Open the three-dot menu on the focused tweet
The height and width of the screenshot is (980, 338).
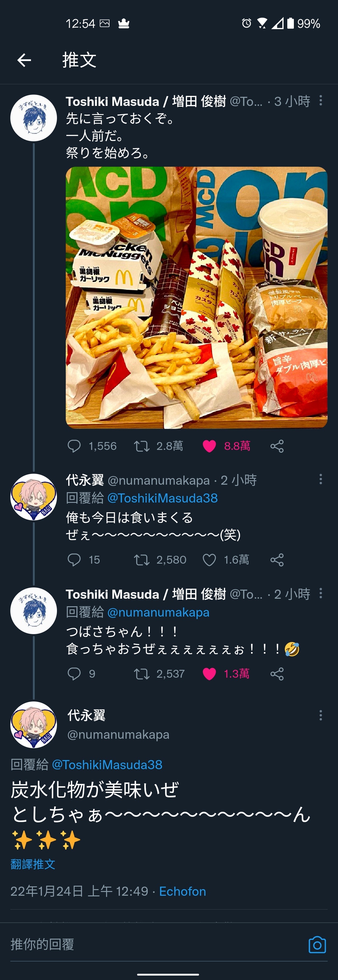click(320, 715)
